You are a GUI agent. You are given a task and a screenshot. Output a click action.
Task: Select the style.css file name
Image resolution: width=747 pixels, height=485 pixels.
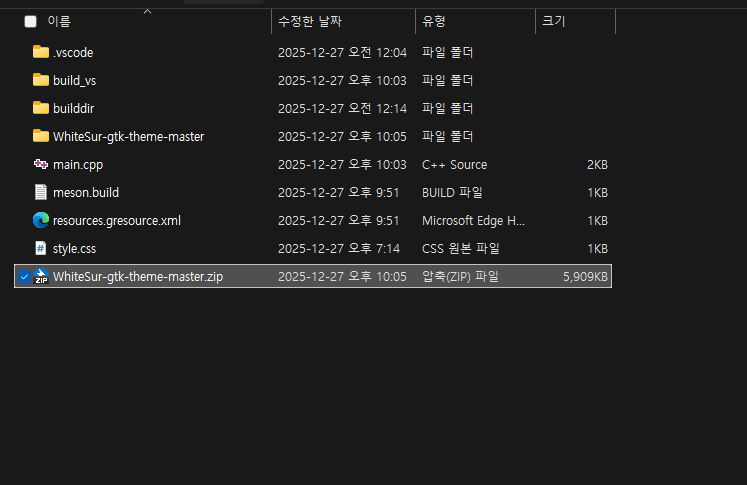[x=75, y=248]
